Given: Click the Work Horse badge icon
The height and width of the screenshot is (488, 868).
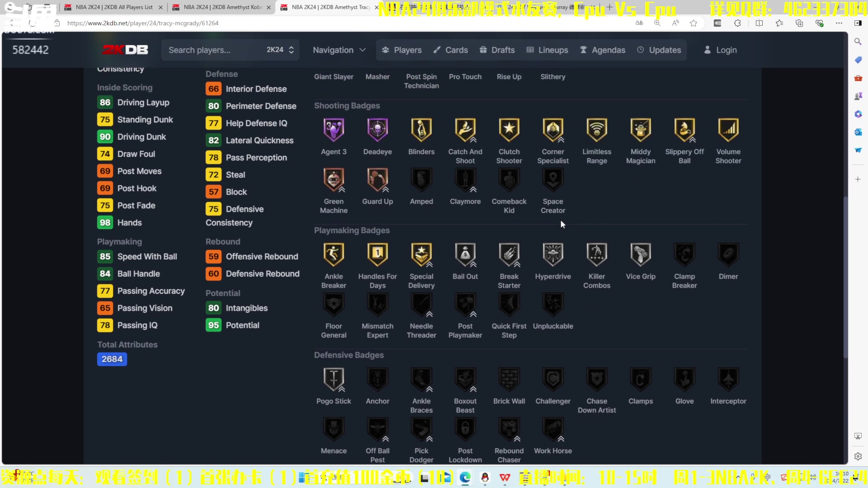Looking at the screenshot, I should click(553, 429).
